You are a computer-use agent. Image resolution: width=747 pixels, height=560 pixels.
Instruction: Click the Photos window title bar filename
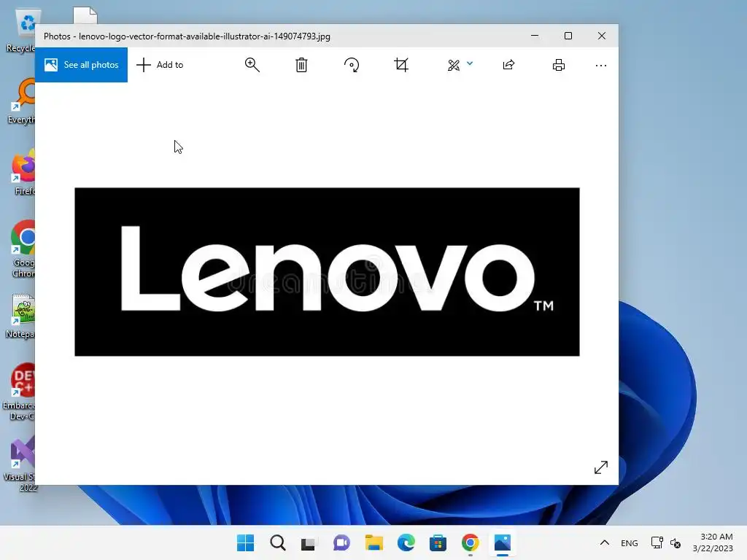click(204, 36)
